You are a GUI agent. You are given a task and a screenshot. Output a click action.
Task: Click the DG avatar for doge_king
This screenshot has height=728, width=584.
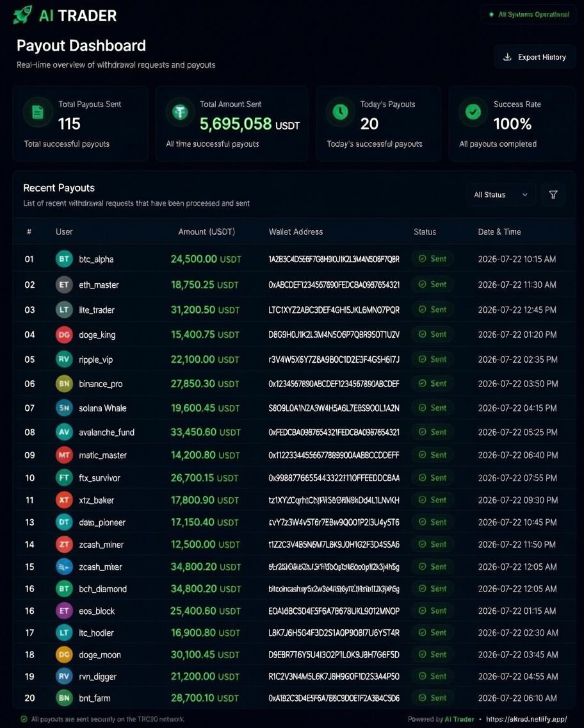(x=64, y=335)
